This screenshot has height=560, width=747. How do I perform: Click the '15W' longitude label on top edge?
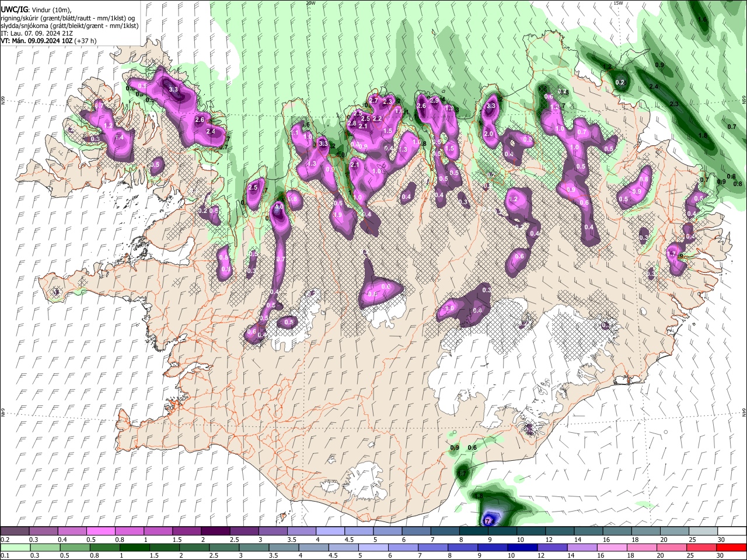click(x=618, y=3)
